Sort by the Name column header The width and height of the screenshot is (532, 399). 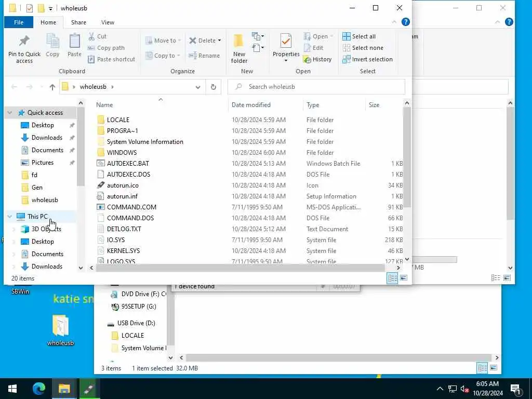(x=104, y=105)
